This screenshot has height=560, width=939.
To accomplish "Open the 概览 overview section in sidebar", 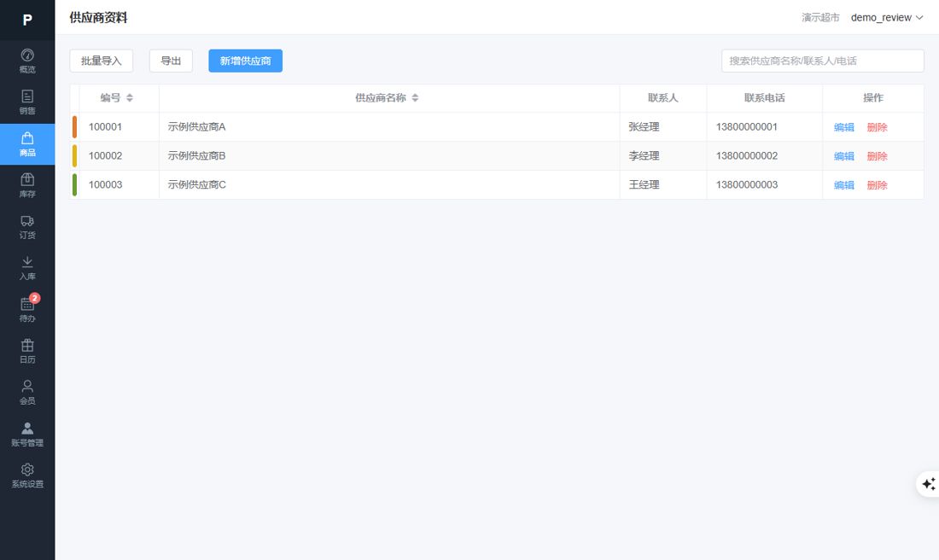I will (27, 61).
